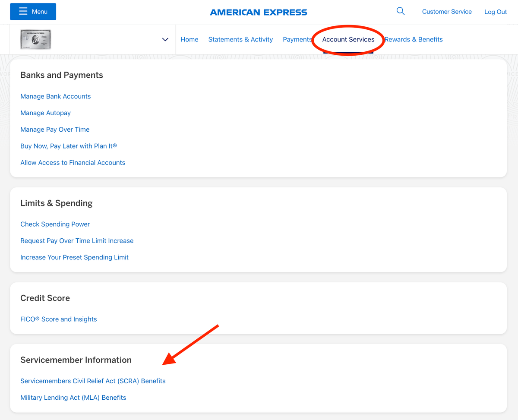Select the Account Services tab

click(348, 39)
